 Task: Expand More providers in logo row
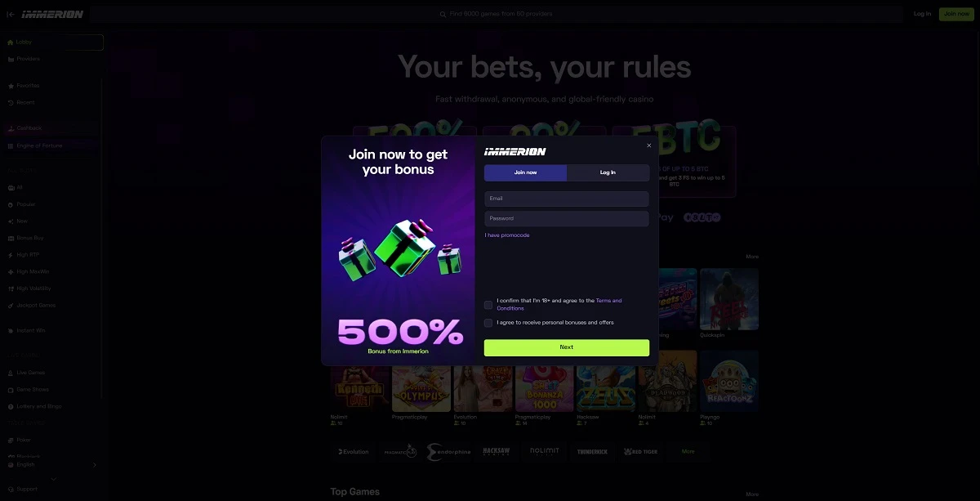pyautogui.click(x=688, y=451)
